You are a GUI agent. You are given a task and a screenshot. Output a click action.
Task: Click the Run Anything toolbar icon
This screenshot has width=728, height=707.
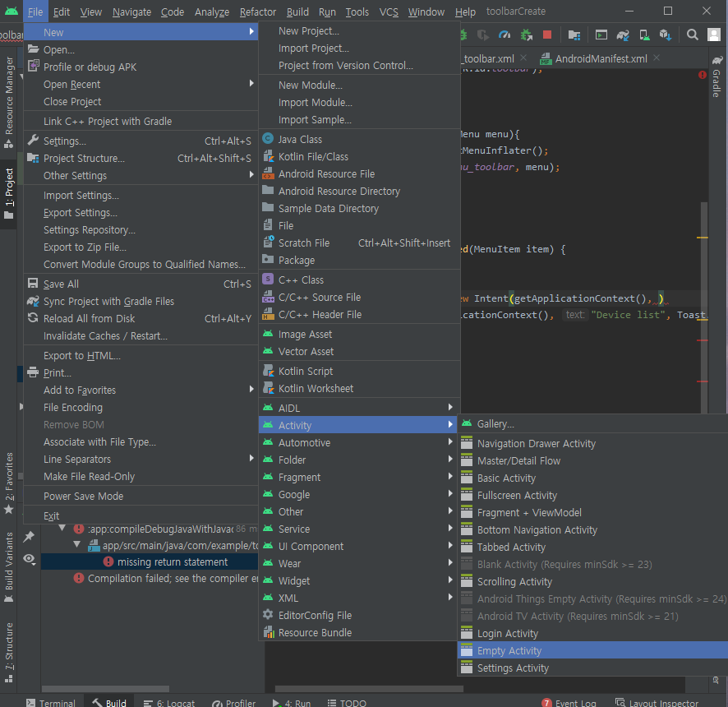tap(601, 35)
